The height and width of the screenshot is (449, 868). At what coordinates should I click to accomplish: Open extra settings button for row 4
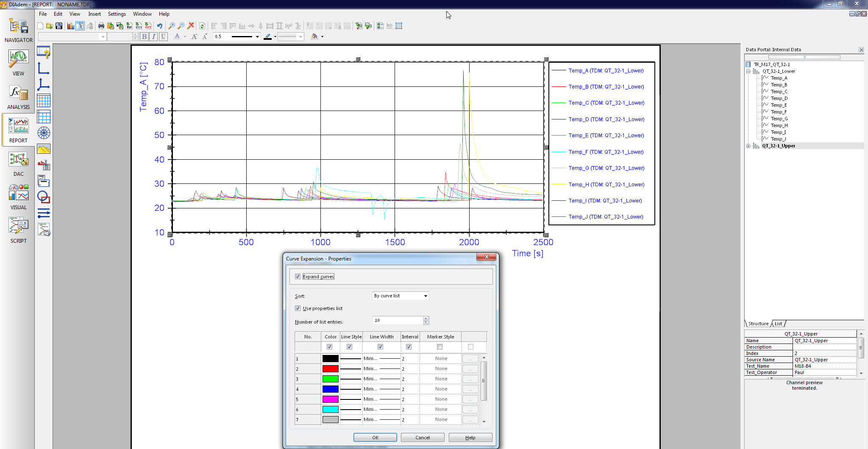click(470, 389)
